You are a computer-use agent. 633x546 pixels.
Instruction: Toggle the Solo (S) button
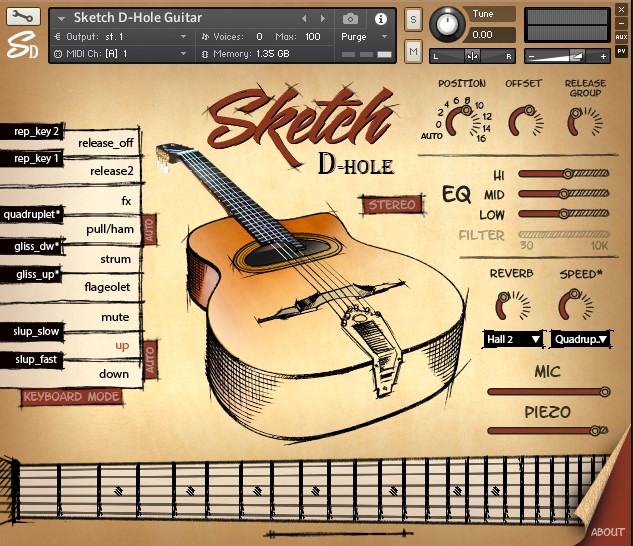414,19
